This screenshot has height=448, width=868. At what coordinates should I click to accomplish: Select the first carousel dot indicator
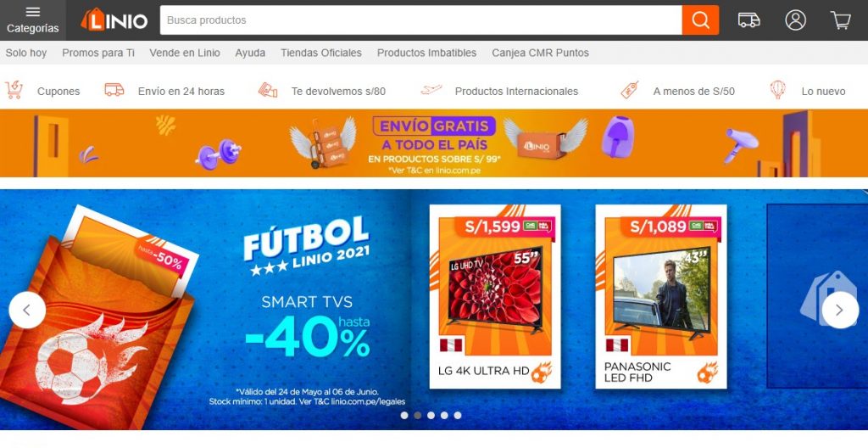tap(404, 415)
